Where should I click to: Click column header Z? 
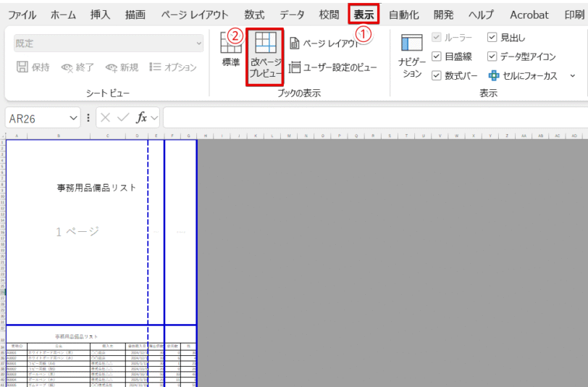point(507,136)
